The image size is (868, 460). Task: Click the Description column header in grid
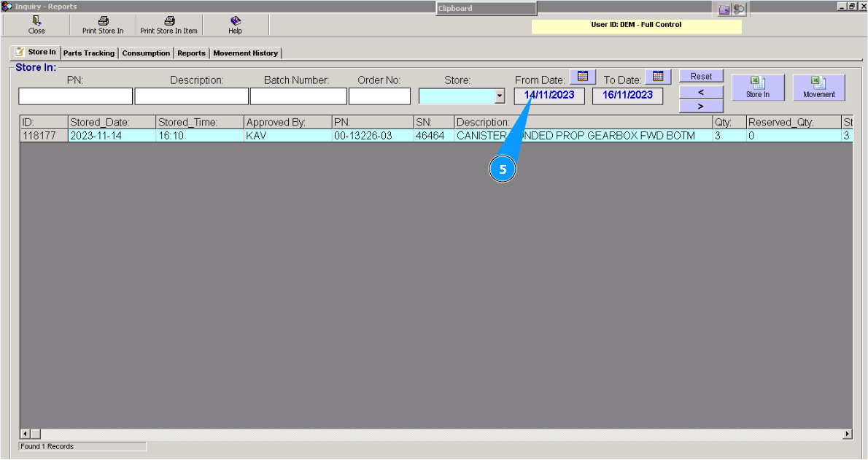pos(584,122)
